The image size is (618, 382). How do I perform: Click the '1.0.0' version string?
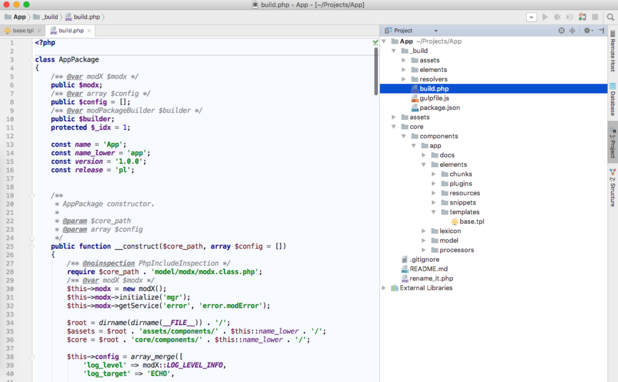[129, 162]
